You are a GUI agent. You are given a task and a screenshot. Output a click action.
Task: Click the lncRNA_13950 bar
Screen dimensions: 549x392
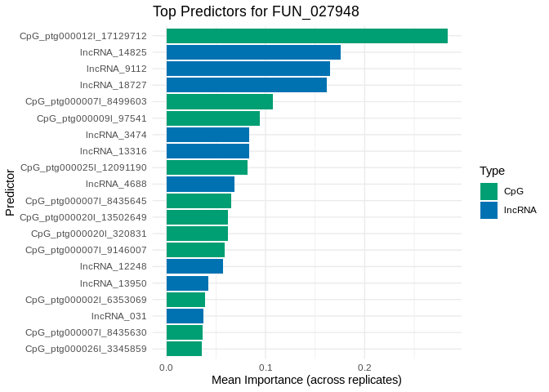tap(187, 283)
